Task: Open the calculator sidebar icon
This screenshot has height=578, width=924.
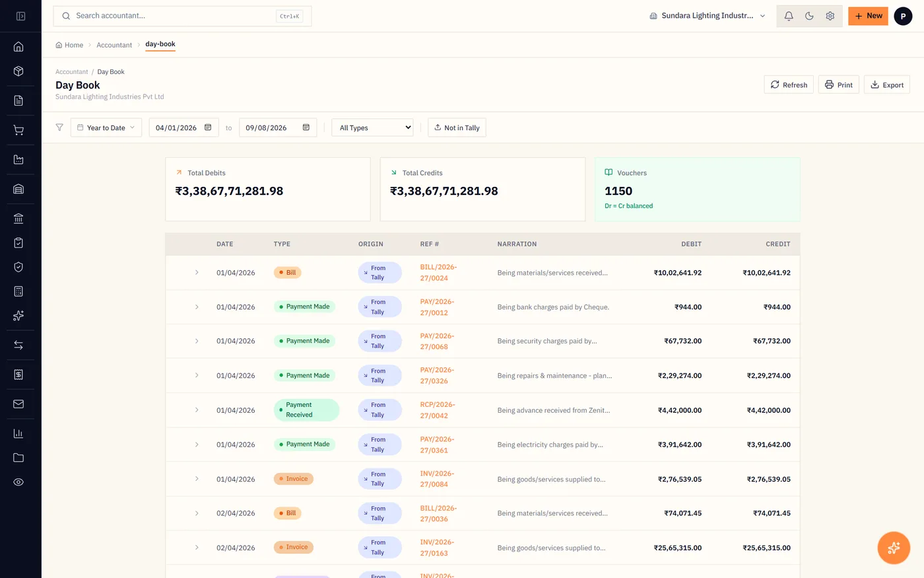Action: pos(18,291)
